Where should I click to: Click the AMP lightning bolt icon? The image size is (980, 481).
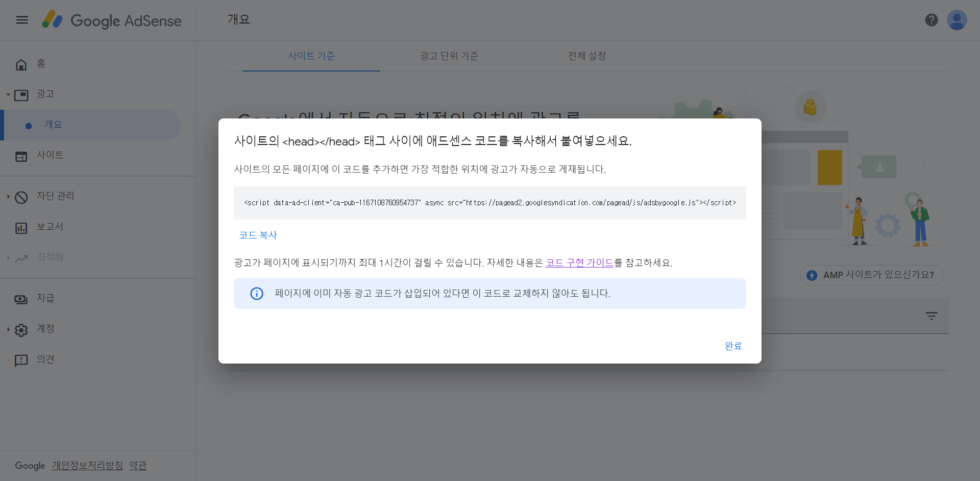[x=812, y=275]
